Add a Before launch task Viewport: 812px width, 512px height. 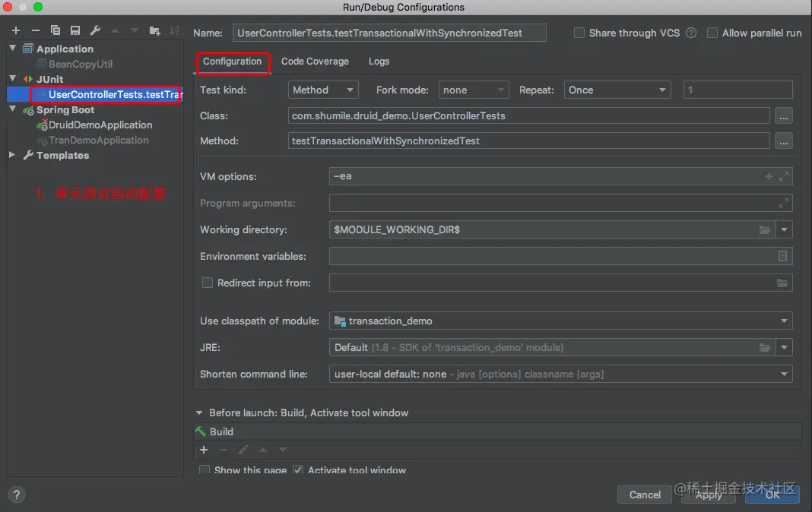tap(204, 450)
